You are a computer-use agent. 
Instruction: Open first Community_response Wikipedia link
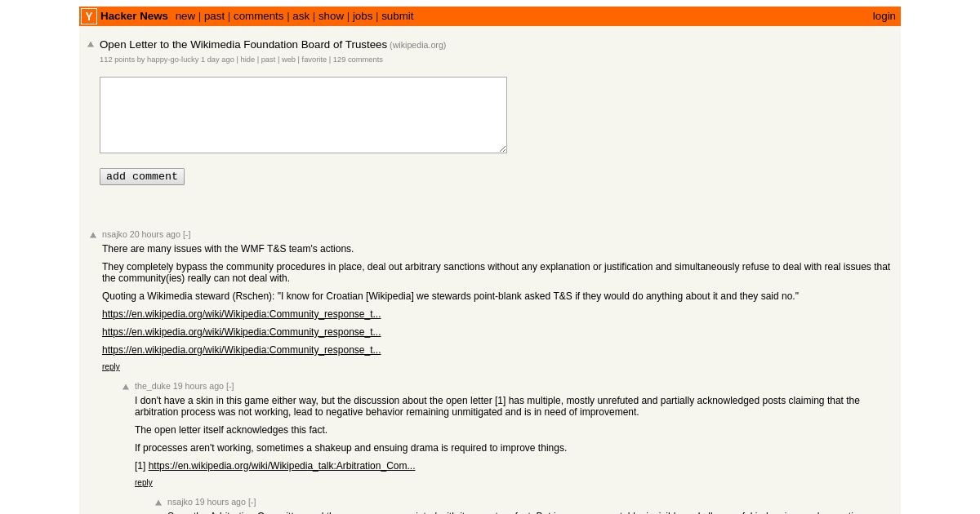[242, 314]
